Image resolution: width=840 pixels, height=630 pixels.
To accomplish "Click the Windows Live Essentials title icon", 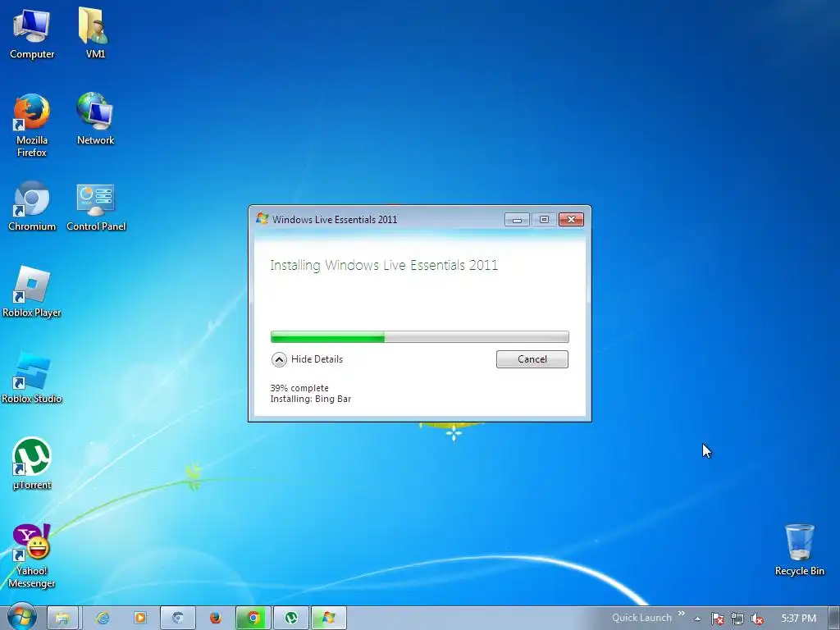I will [262, 218].
